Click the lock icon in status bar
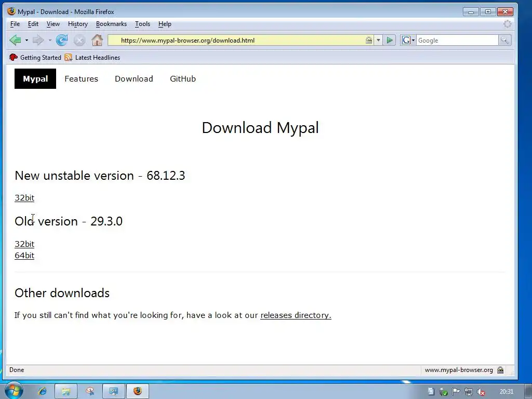The height and width of the screenshot is (399, 532). click(500, 370)
